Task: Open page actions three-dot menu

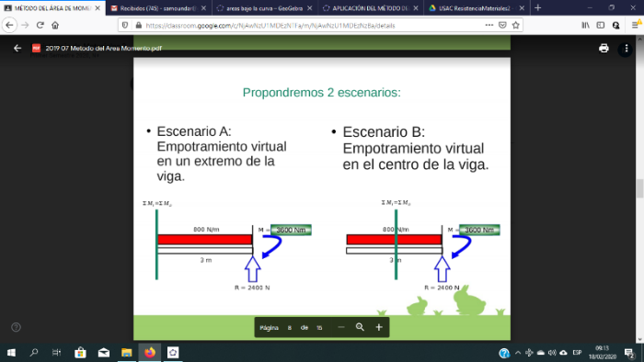Action: click(x=489, y=25)
